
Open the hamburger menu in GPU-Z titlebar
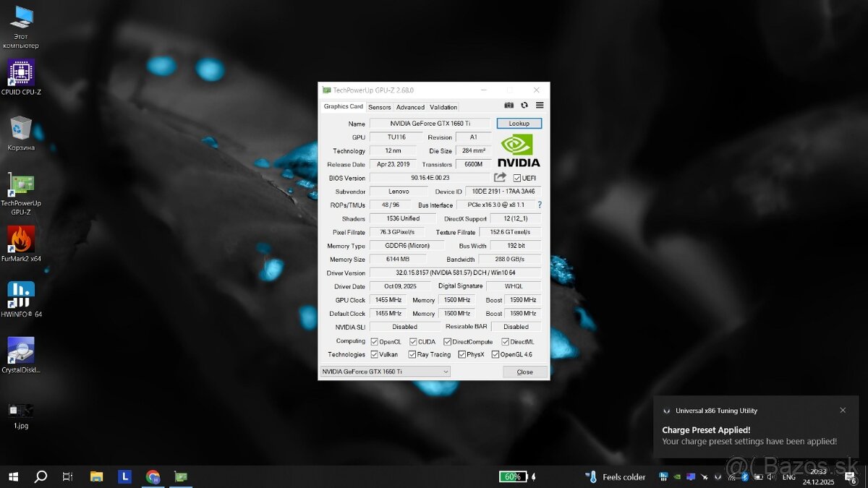pyautogui.click(x=539, y=105)
